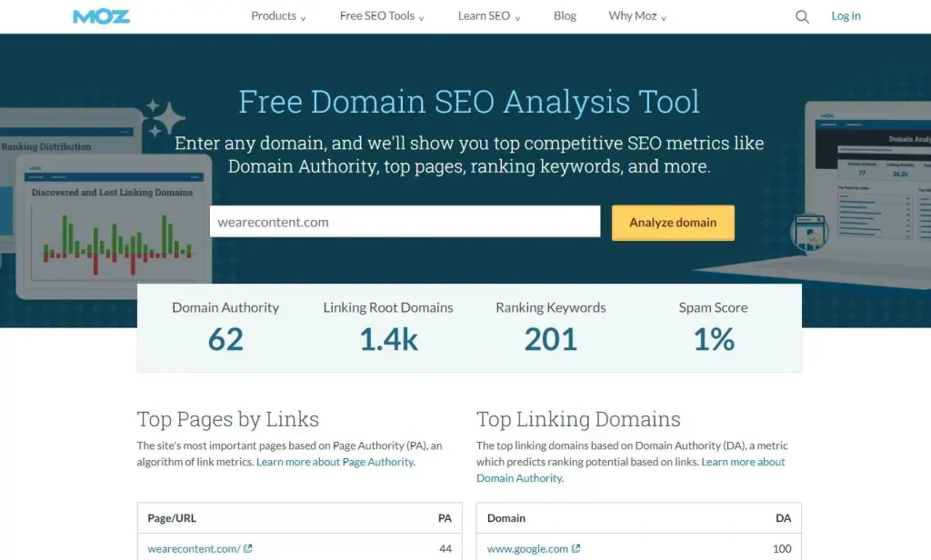Click the Ranking Keywords label
The height and width of the screenshot is (560, 931).
551,307
